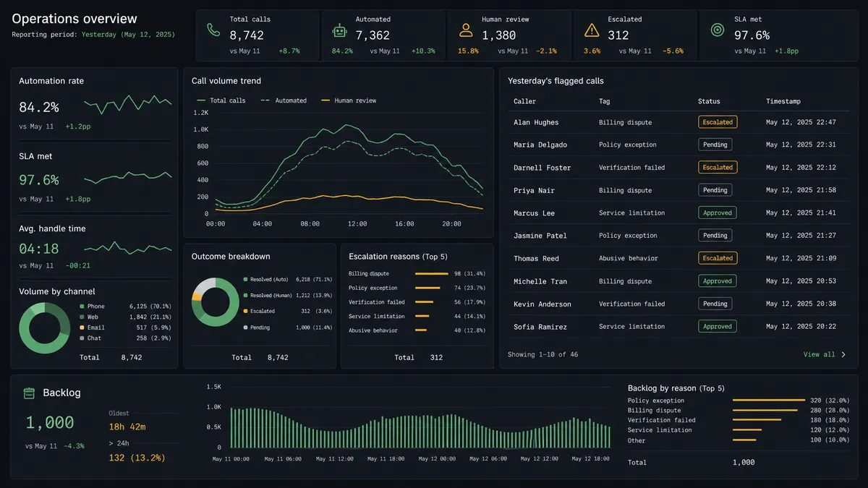Click the Volume by channel donut chart
868x488 pixels.
[x=44, y=328]
